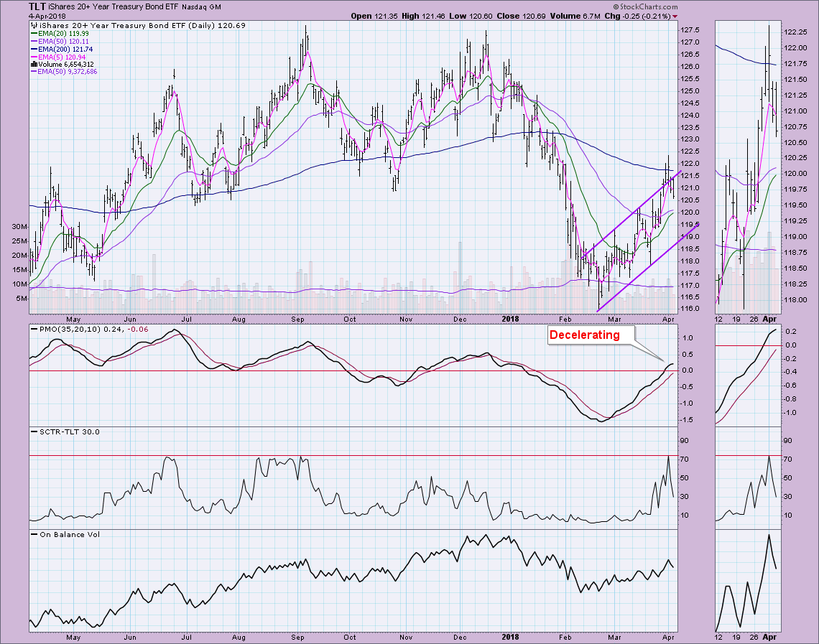
Task: Click the PMO(35,20,10) indicator label
Action: (93, 330)
